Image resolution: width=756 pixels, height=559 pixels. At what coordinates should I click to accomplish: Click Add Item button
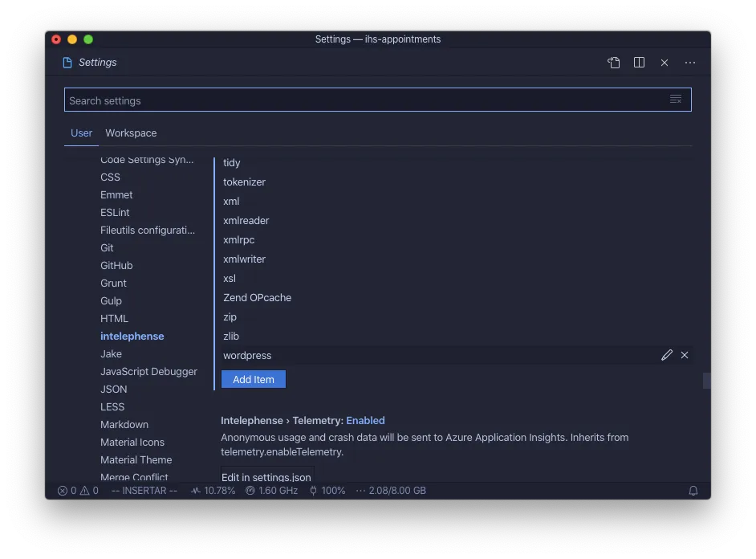[x=254, y=379]
